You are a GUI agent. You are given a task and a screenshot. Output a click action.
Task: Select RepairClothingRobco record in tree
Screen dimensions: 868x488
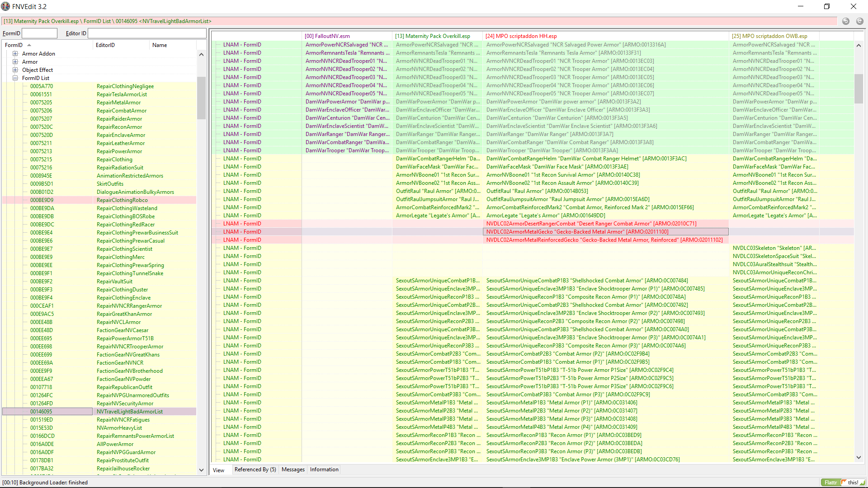(x=122, y=200)
